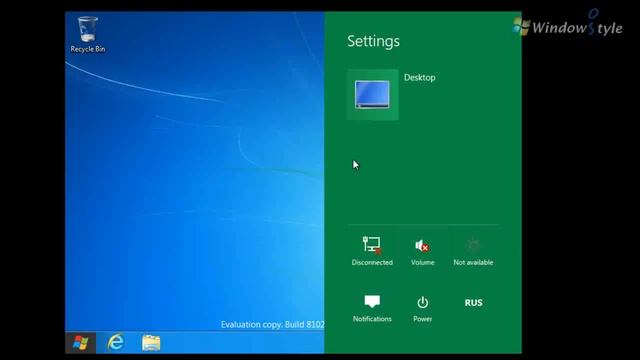
Task: Open the Power options icon
Action: [x=422, y=309]
